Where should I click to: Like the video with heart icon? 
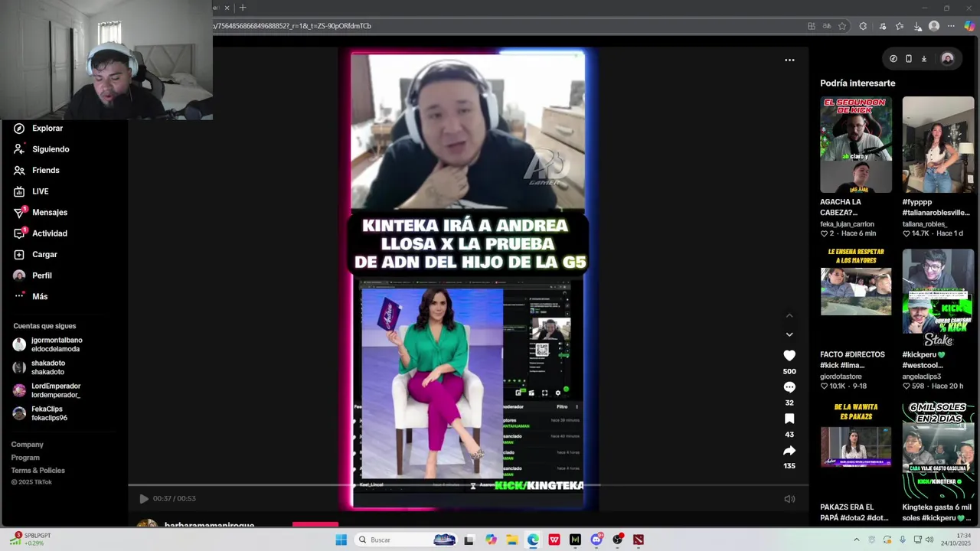pyautogui.click(x=789, y=356)
